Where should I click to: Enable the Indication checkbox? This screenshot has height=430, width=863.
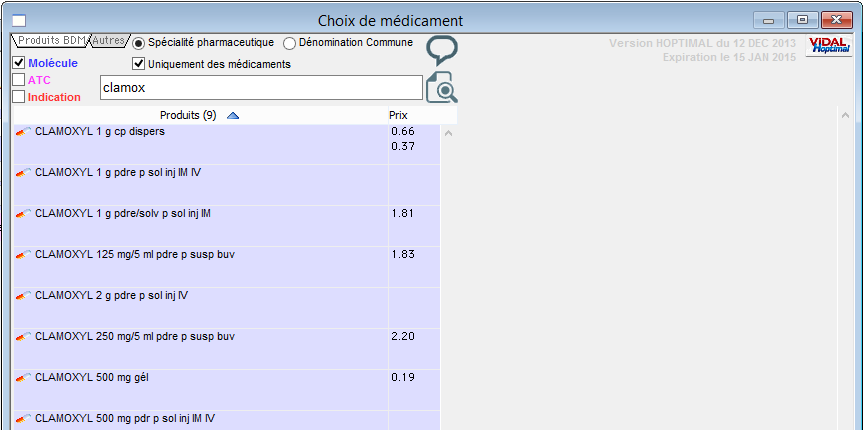tap(19, 97)
